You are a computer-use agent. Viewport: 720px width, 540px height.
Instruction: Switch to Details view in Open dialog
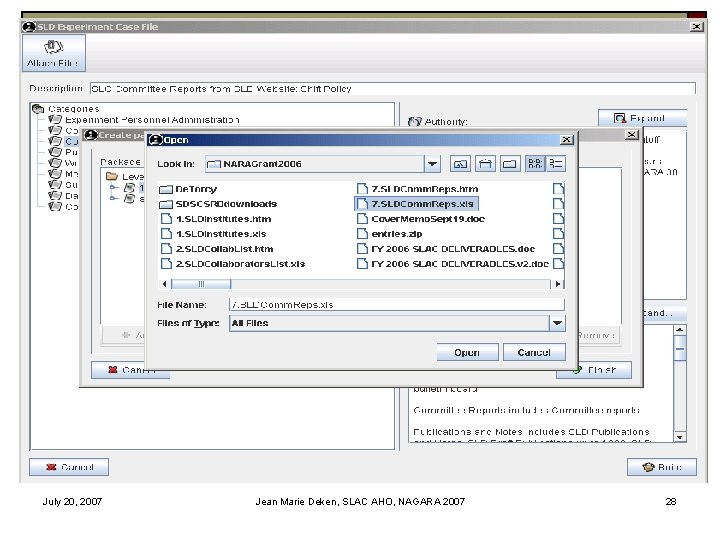coord(556,164)
